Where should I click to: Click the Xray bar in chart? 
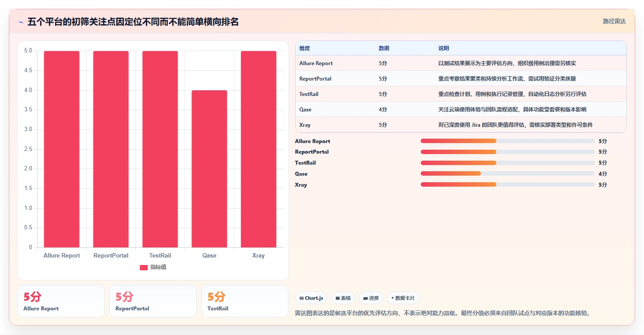coord(259,149)
